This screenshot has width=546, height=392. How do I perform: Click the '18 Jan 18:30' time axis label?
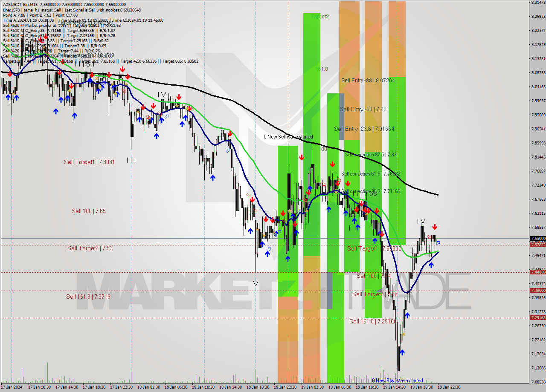258,387
